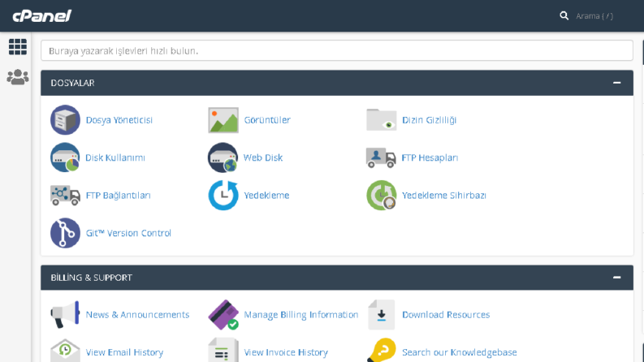Open the Dosya Yöneticisi link
The image size is (644, 362).
coord(119,120)
